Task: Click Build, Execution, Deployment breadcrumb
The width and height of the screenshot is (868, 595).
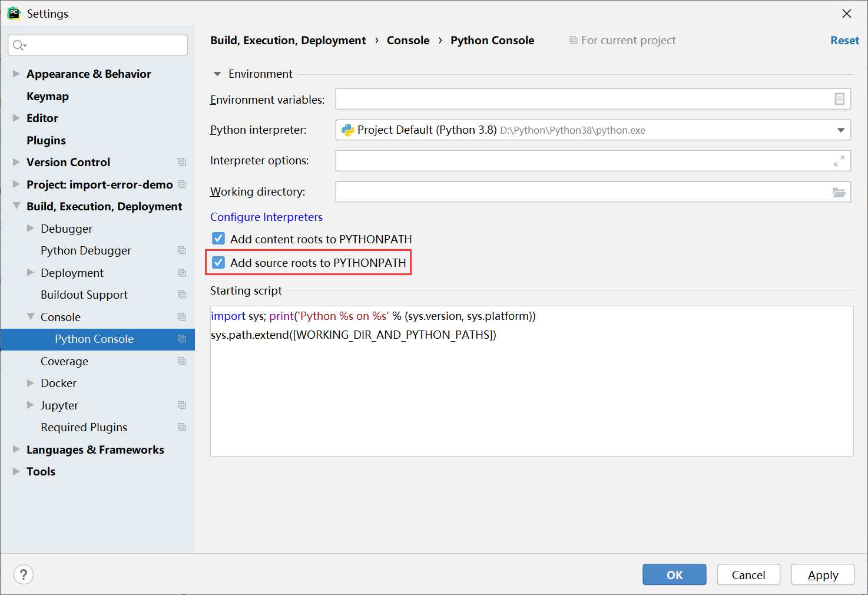Action: tap(288, 40)
